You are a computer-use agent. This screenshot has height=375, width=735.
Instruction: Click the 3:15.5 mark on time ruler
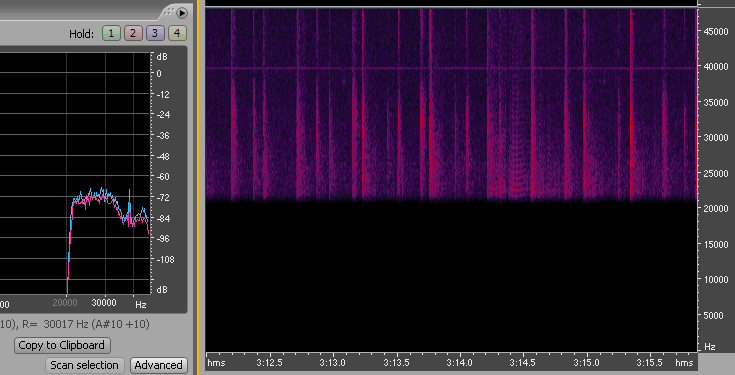click(650, 363)
